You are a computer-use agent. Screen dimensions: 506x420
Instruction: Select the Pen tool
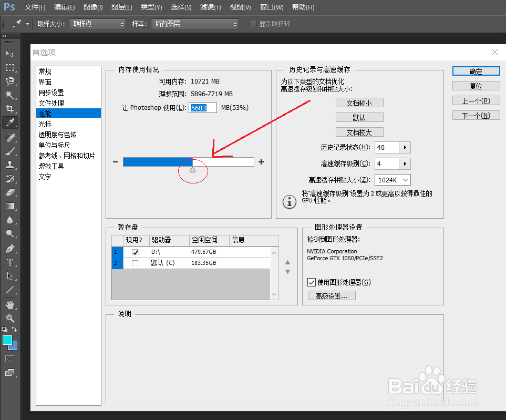[9, 249]
